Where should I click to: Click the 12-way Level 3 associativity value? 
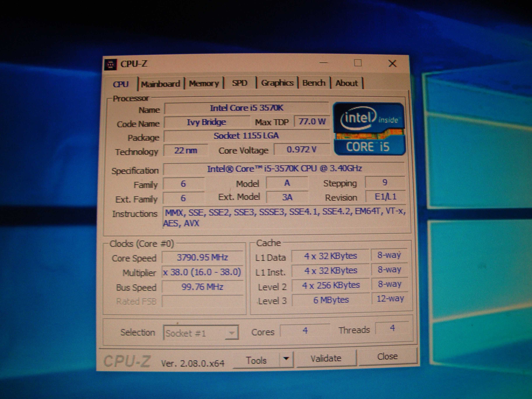pyautogui.click(x=390, y=299)
